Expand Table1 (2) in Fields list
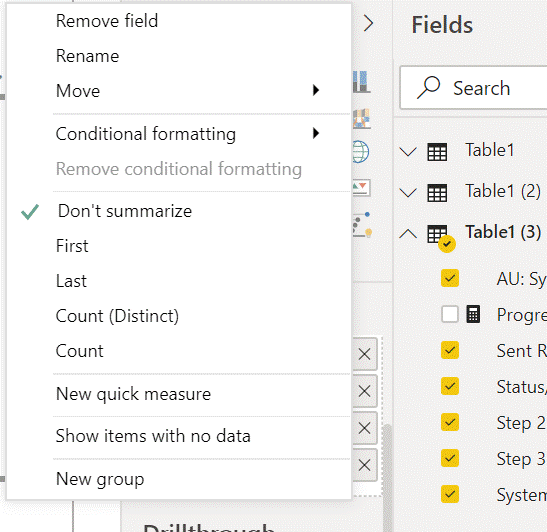 408,192
